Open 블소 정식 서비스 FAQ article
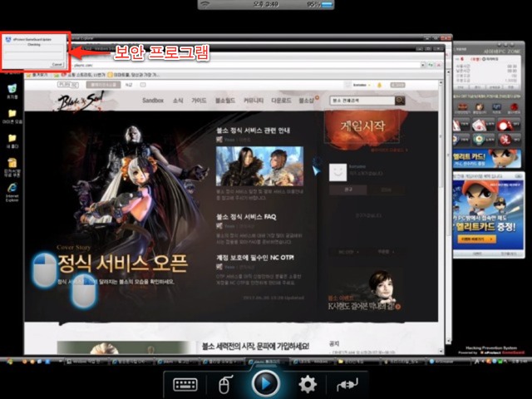This screenshot has width=532, height=399. [246, 216]
